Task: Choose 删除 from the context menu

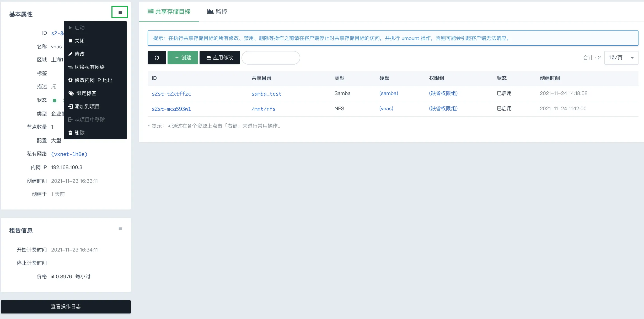Action: 95,133
